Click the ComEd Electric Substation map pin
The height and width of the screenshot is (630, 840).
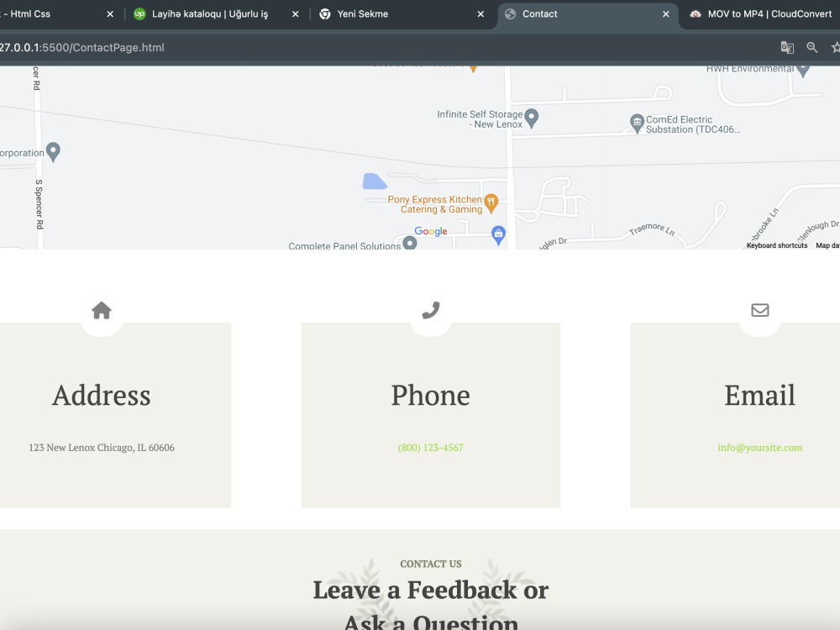pos(637,123)
